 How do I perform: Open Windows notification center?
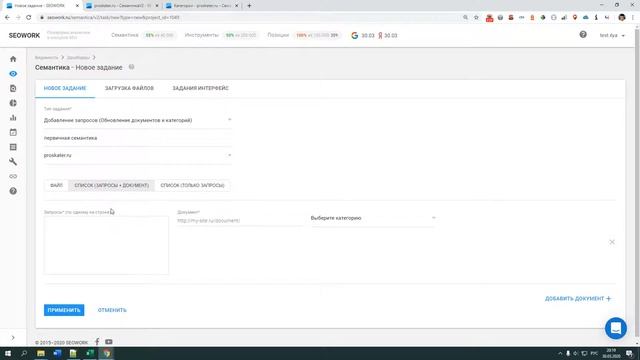point(629,353)
